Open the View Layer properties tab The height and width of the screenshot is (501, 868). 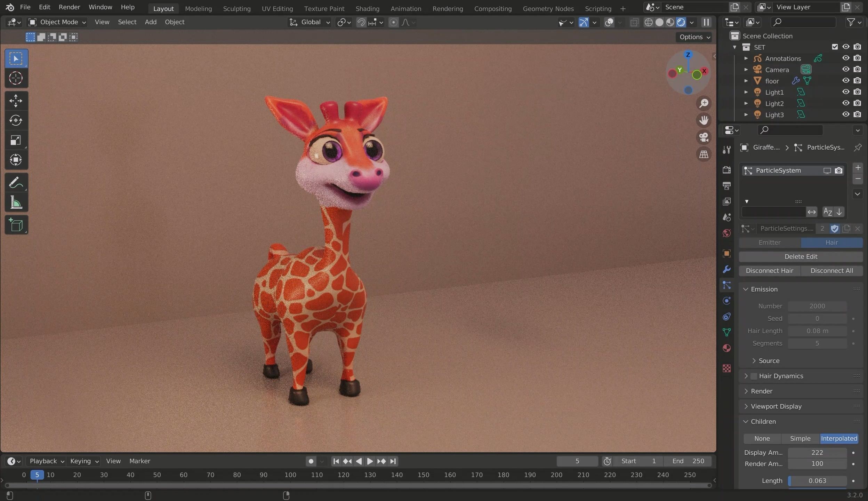point(726,201)
